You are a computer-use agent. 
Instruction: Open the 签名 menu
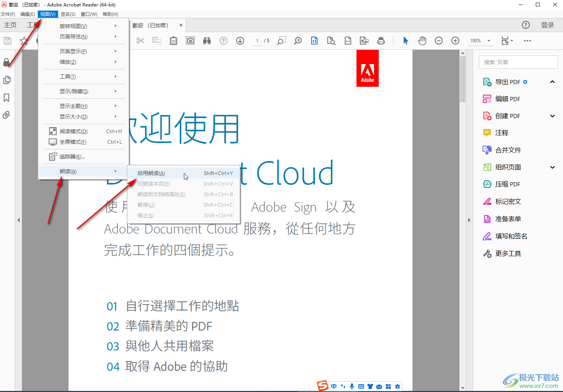[x=68, y=14]
